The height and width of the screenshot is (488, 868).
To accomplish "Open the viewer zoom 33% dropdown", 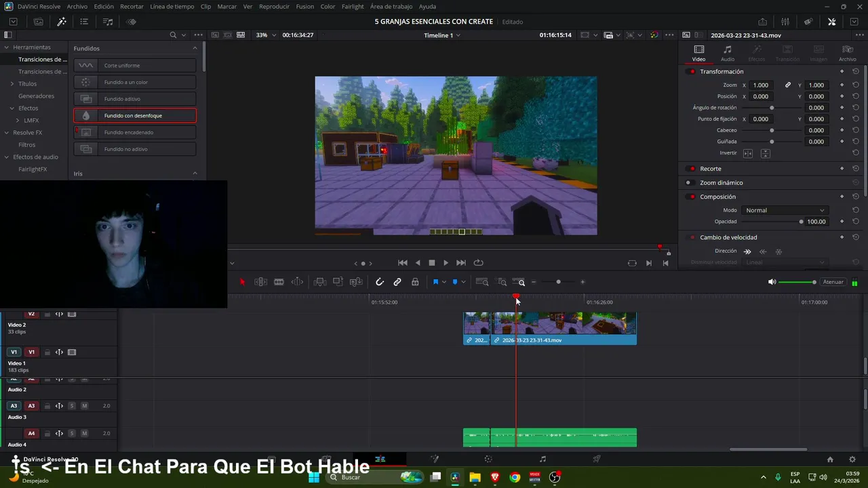I will (265, 35).
